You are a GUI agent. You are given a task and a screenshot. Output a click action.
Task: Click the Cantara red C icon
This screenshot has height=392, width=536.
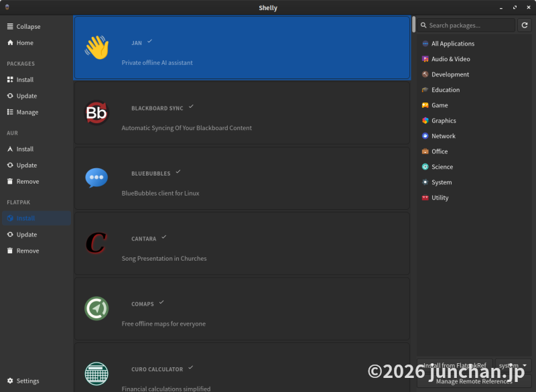96,243
